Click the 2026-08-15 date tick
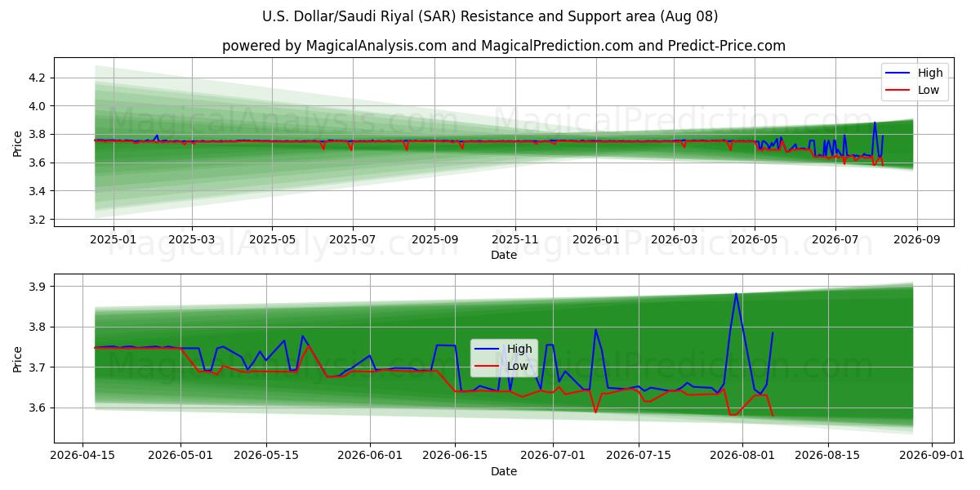980x490 pixels. coord(828,457)
